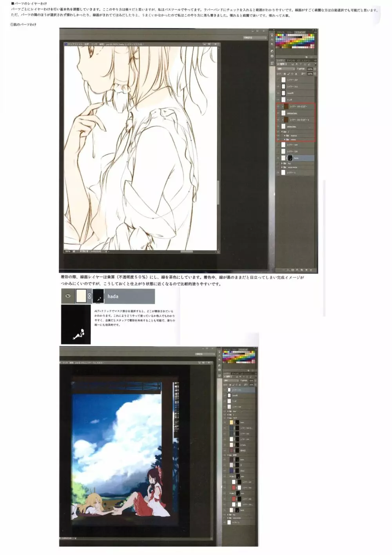Expand the bg layer group in top panel

point(282,163)
